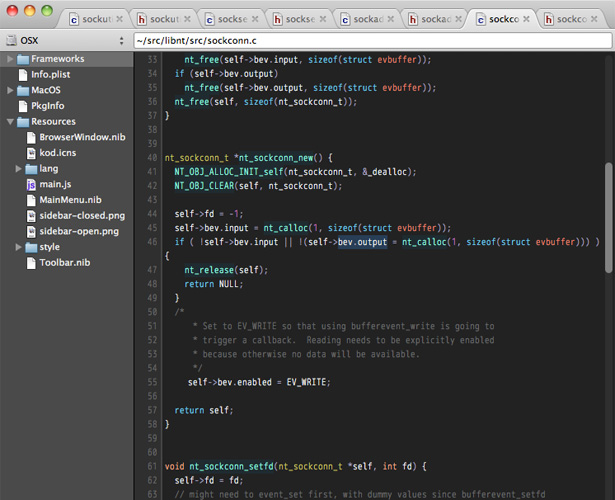
Task: Click 'nt_sockconn_setfd' function name on line 61
Action: click(231, 466)
